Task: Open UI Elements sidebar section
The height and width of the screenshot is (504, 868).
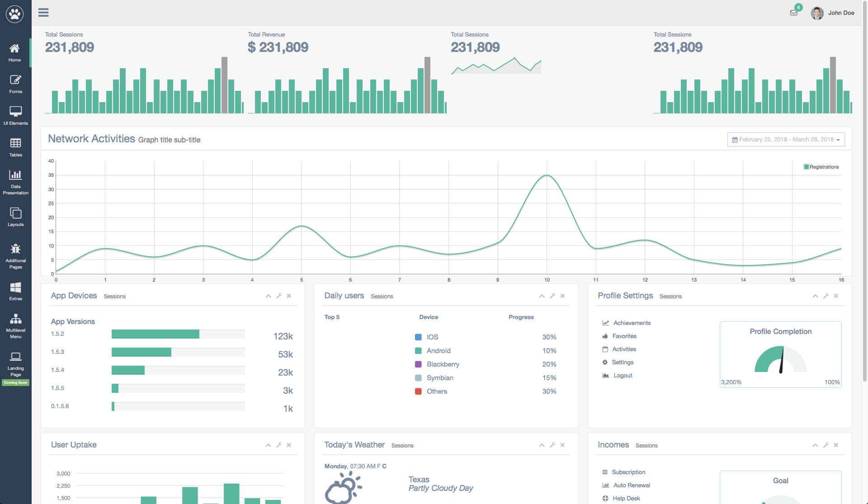Action: pos(15,116)
